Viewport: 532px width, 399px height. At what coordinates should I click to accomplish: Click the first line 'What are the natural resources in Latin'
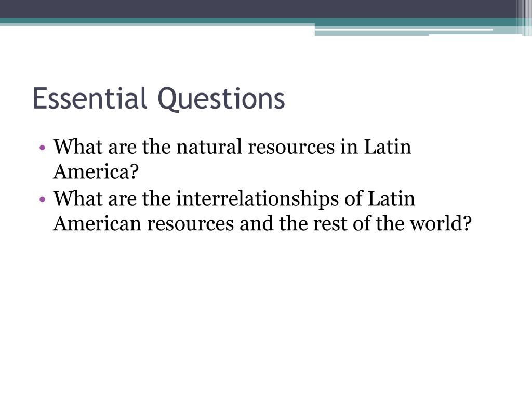tap(232, 147)
